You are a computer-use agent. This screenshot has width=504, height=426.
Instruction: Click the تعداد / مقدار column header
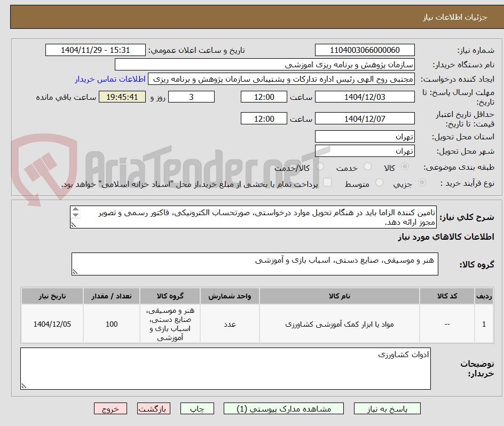point(112,296)
